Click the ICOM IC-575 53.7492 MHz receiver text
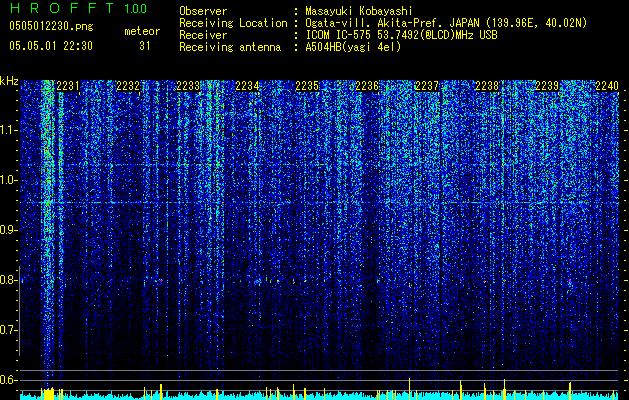Viewport: 629px width, 400px height. [401, 35]
